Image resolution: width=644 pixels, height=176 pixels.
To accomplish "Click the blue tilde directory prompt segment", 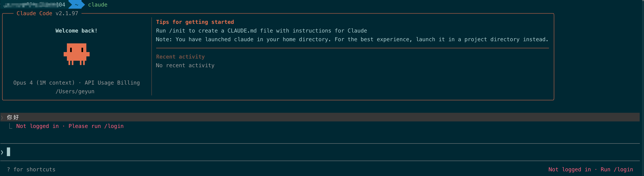I will click(x=76, y=5).
